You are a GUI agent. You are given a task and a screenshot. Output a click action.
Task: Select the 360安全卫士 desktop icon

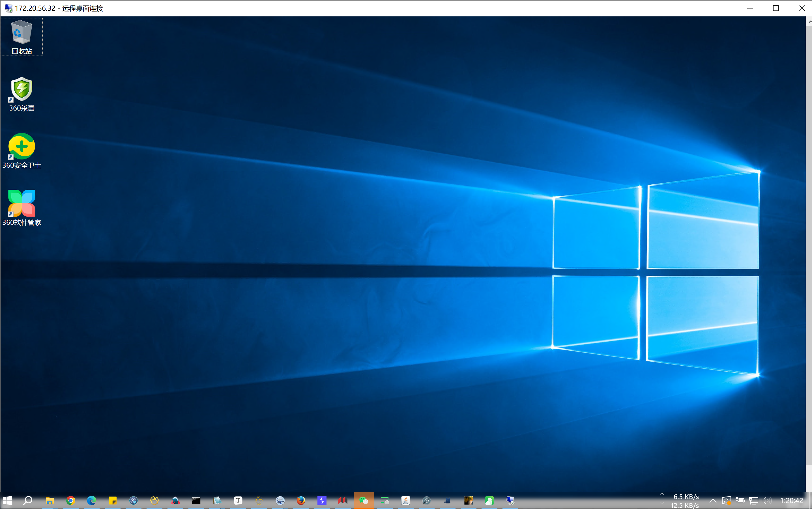click(22, 147)
